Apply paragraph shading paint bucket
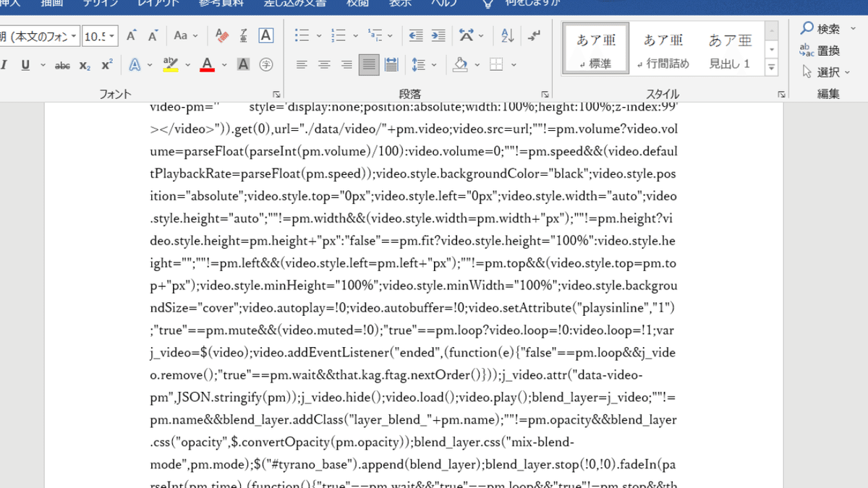 (x=460, y=65)
